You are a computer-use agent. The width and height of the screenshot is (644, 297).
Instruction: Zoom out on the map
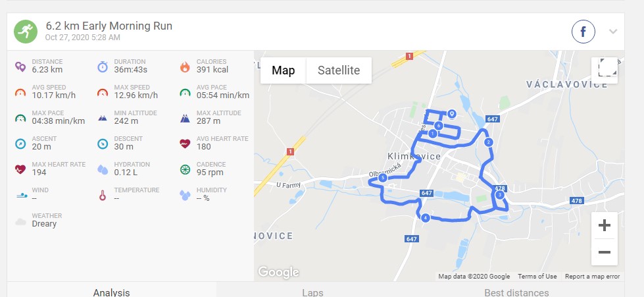[x=604, y=252]
